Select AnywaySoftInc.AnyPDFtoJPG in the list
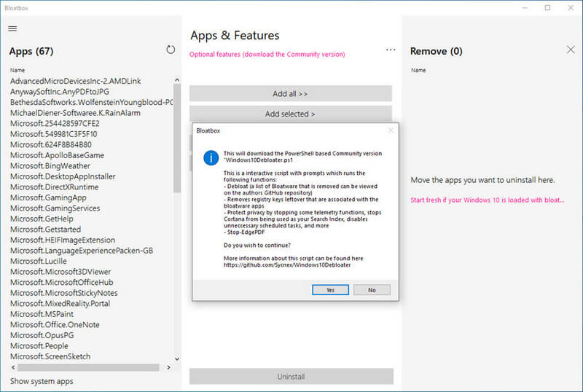 tap(60, 92)
